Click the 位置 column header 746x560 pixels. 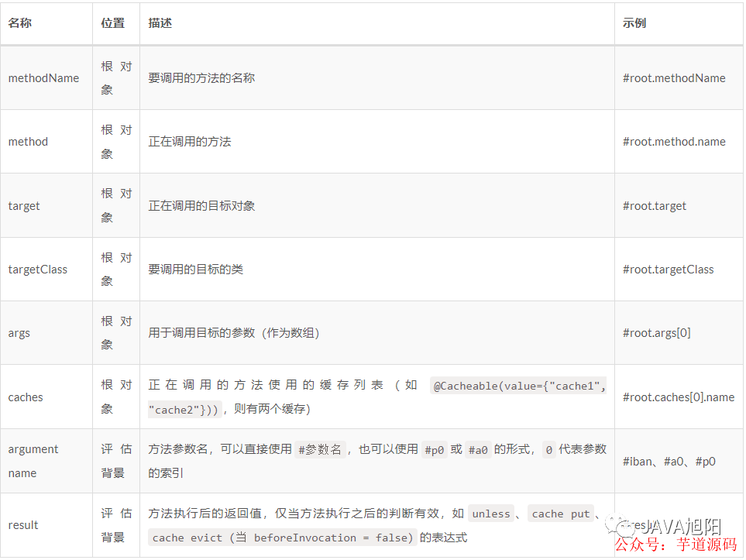click(x=110, y=23)
